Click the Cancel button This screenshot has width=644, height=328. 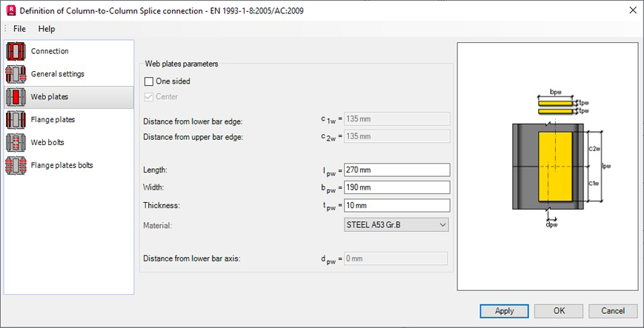(x=613, y=311)
